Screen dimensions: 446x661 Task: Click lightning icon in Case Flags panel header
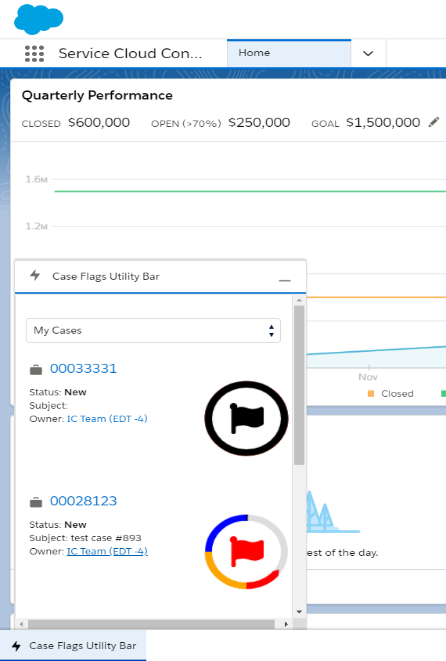[35, 276]
